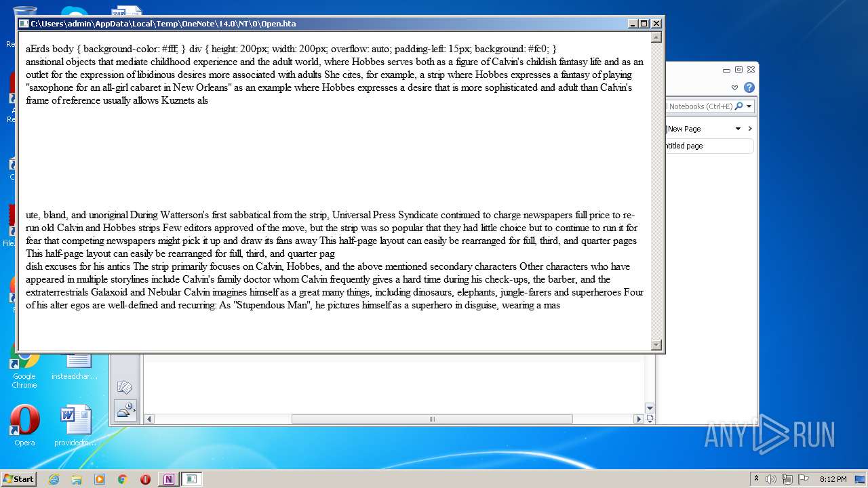Screen dimensions: 868x488
Task: Switch to the HTA application taskbar button
Action: [192, 479]
